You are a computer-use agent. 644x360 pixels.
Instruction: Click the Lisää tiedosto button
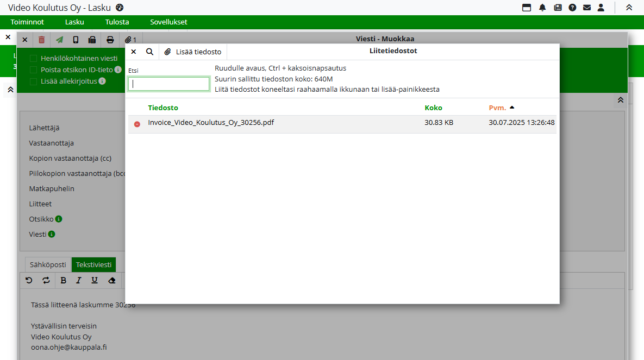click(193, 52)
